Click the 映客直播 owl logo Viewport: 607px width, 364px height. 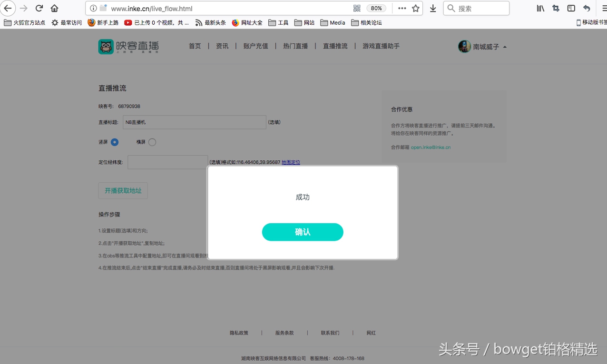pos(106,46)
